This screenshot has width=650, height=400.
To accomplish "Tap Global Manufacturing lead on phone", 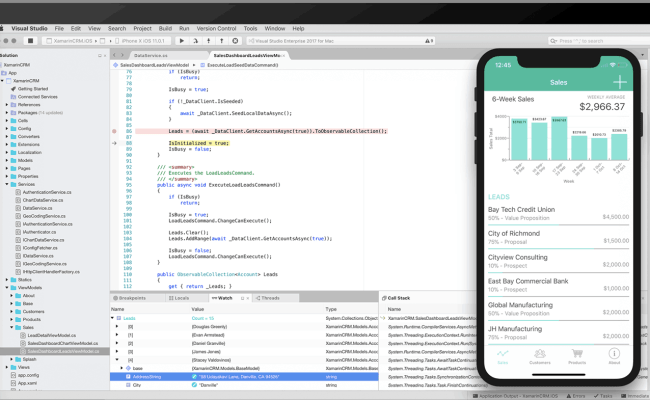I will coord(558,309).
